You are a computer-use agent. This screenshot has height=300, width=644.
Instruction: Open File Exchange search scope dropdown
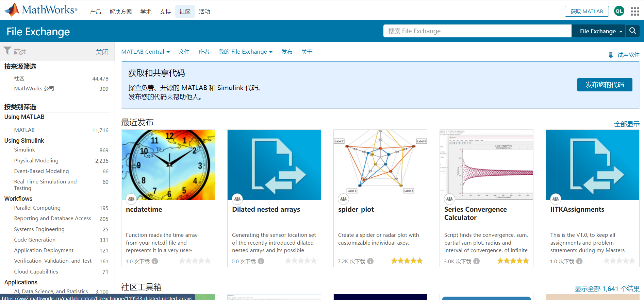(601, 31)
